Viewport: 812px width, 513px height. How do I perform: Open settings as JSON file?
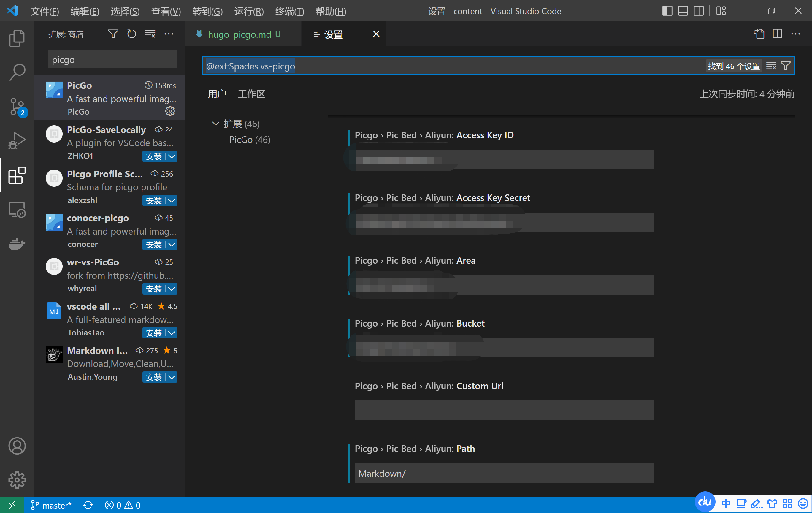click(x=759, y=34)
